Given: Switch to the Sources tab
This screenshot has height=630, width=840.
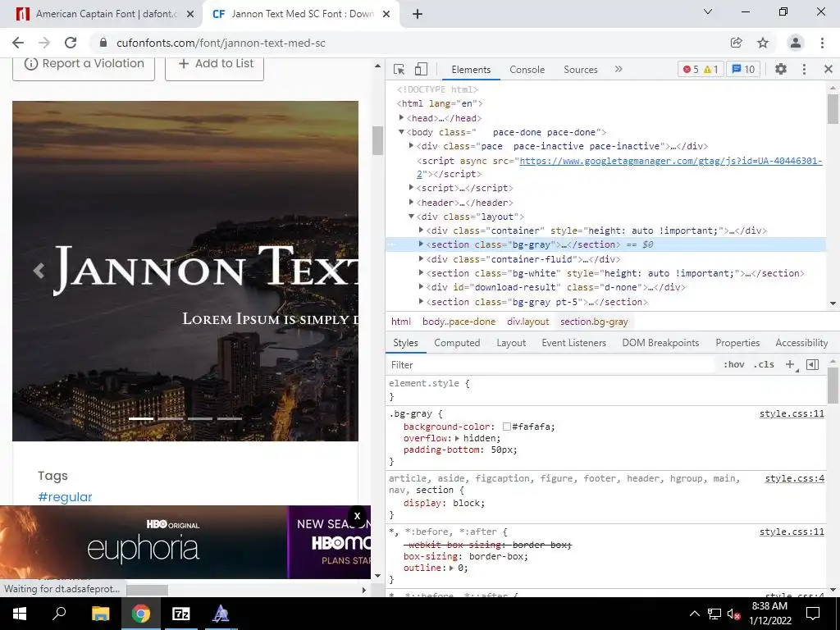Looking at the screenshot, I should tap(580, 70).
